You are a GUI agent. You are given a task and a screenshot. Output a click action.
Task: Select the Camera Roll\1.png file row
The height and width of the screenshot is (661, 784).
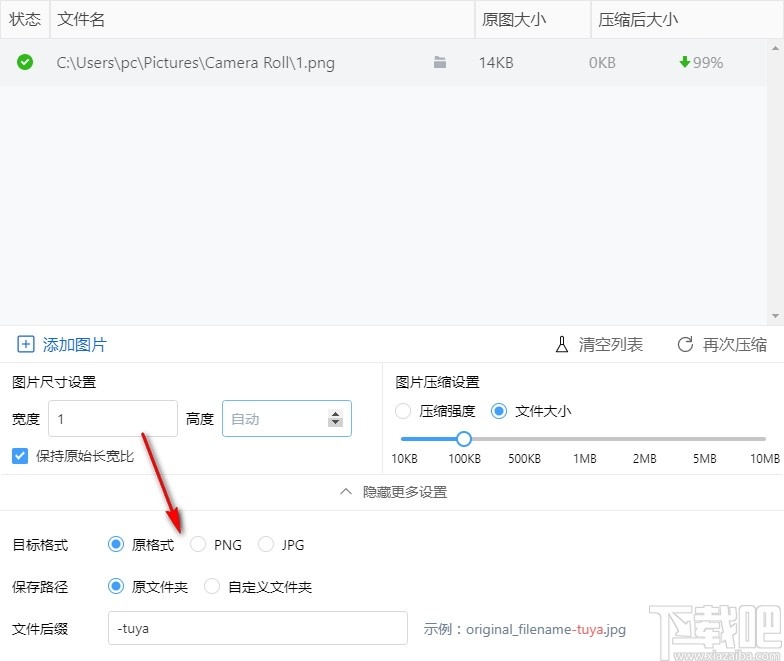point(383,62)
